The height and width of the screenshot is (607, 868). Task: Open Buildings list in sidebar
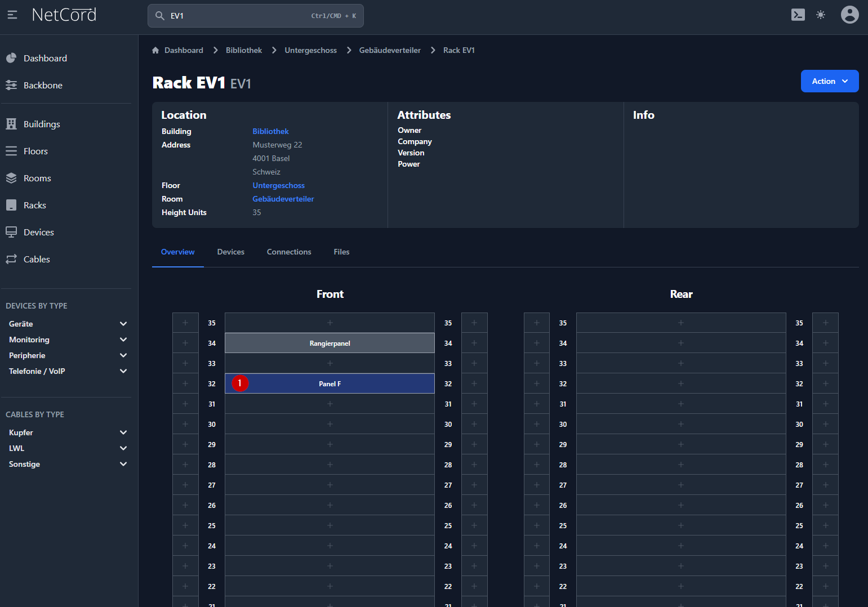[42, 124]
